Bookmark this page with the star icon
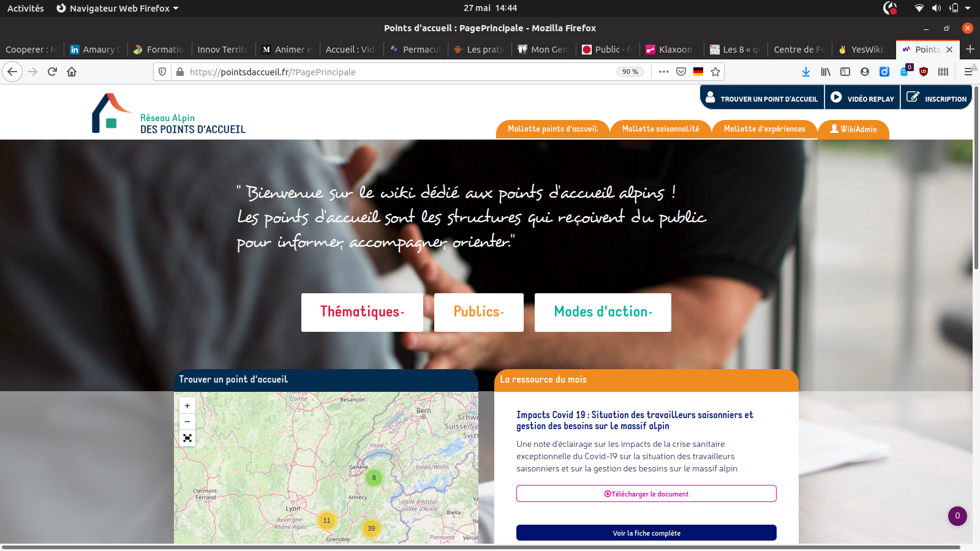This screenshot has width=980, height=551. coord(715,72)
